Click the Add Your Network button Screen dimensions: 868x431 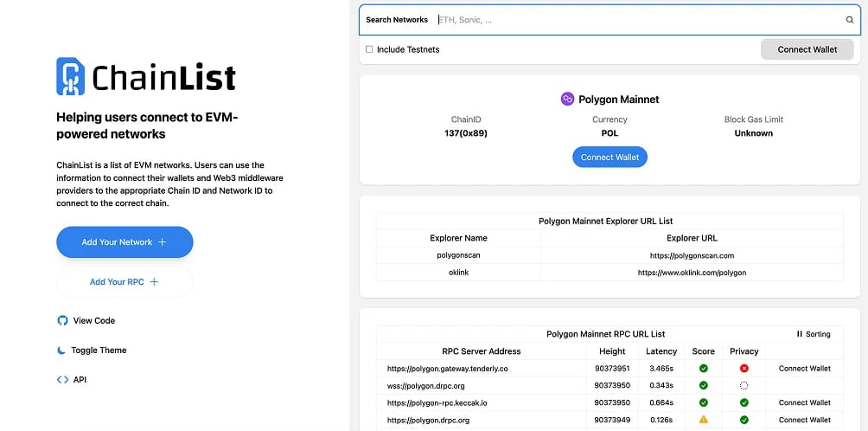pos(124,242)
